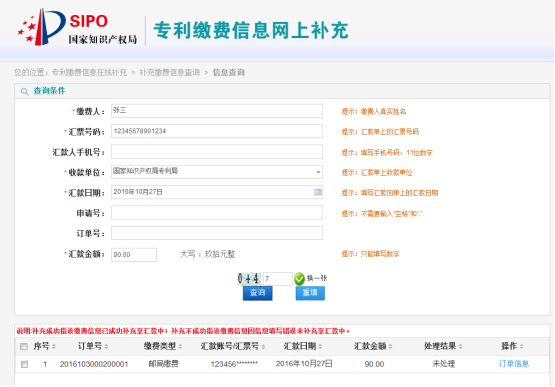Click the 2016年10月27日 table cell
Image resolution: width=555 pixels, height=387 pixels.
pos(304,364)
